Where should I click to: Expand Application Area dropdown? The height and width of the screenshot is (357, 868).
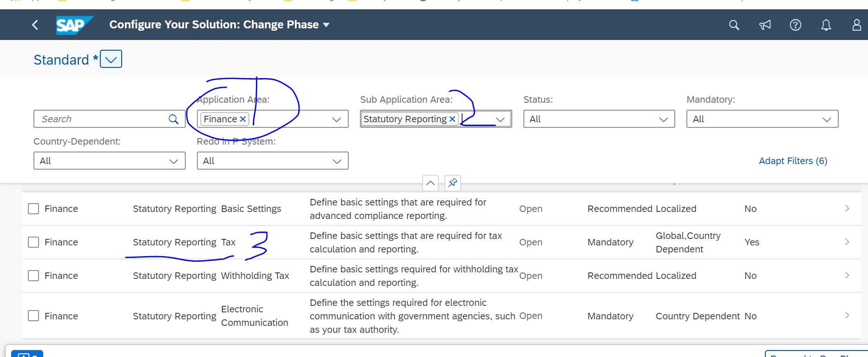tap(337, 119)
